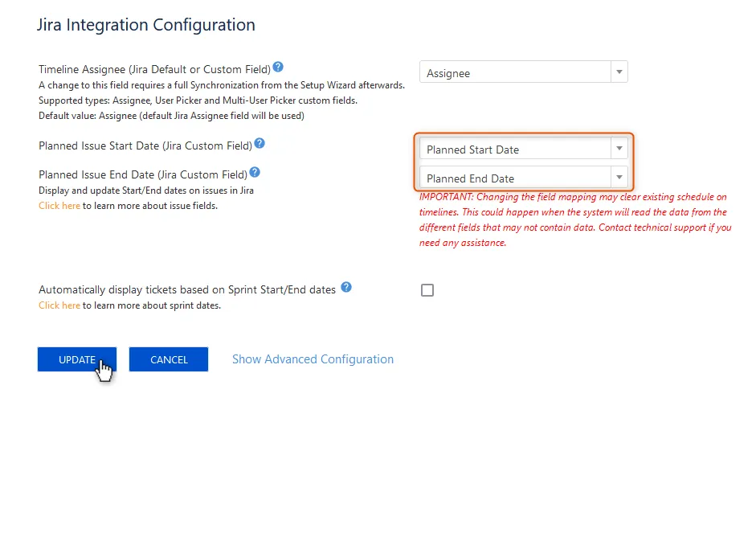This screenshot has height=545, width=756.
Task: Open help for Timeline Assignee field
Action: tap(277, 67)
